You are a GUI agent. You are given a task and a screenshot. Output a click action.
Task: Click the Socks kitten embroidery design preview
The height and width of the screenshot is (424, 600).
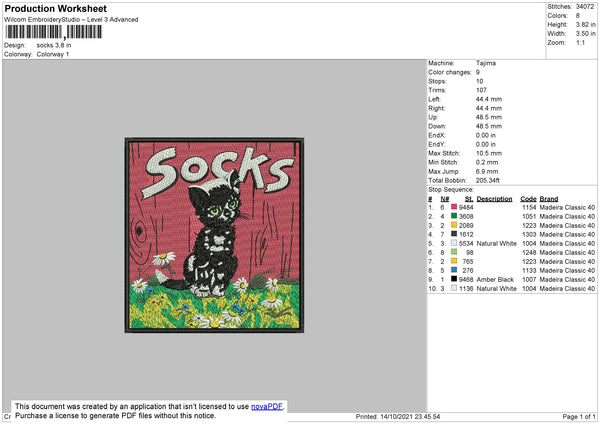212,241
